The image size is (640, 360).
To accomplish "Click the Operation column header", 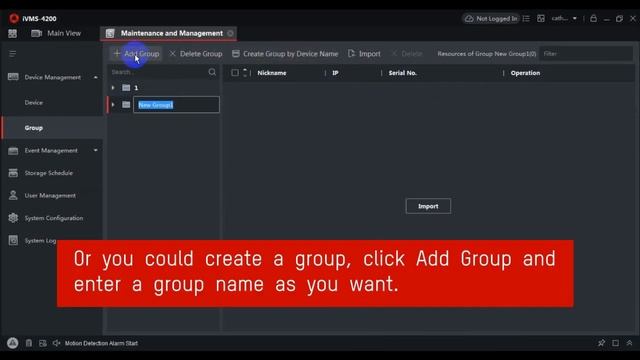I will click(525, 73).
